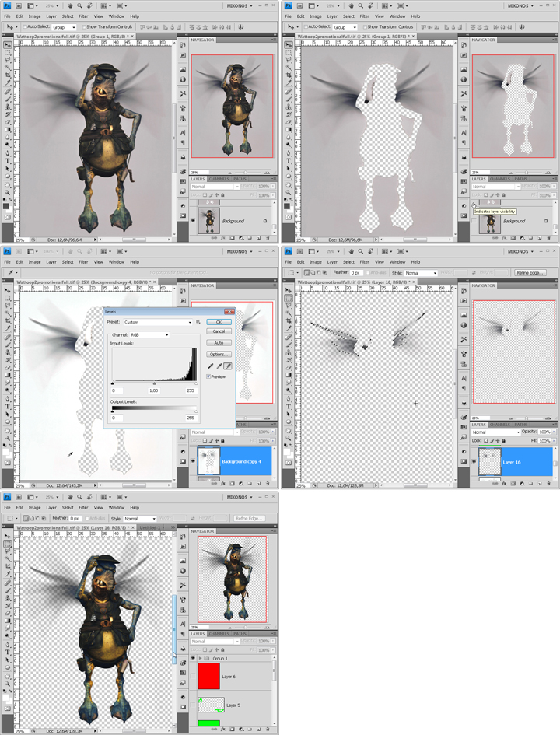Viewport: 560px width, 735px height.
Task: Open Select menu in the Layer 16 wings window
Action: coord(348,262)
